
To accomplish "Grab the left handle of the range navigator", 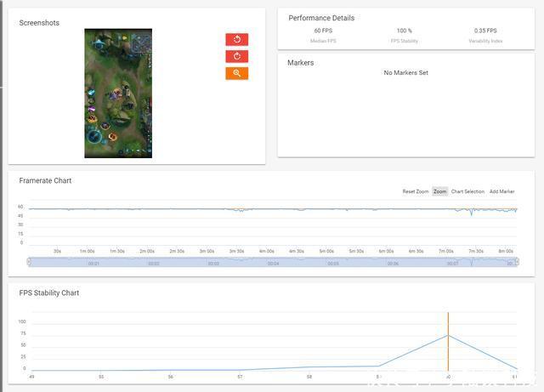I will (29, 262).
